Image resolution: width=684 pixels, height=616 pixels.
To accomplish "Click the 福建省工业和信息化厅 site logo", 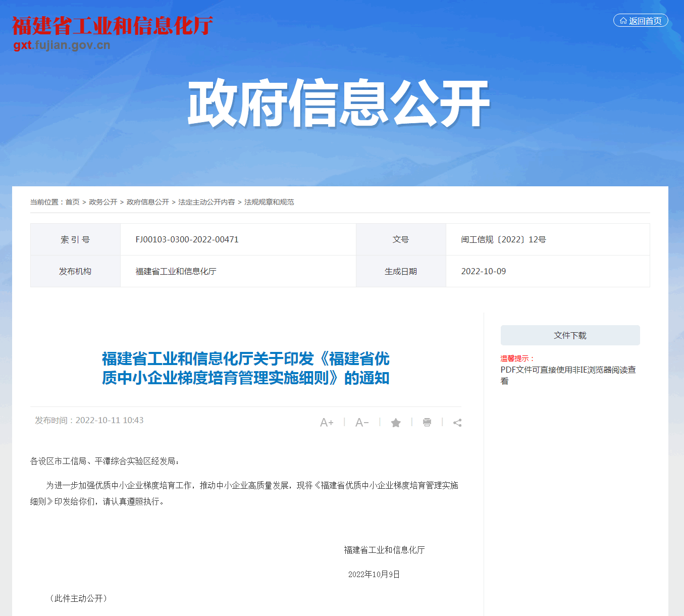I will pos(112,26).
